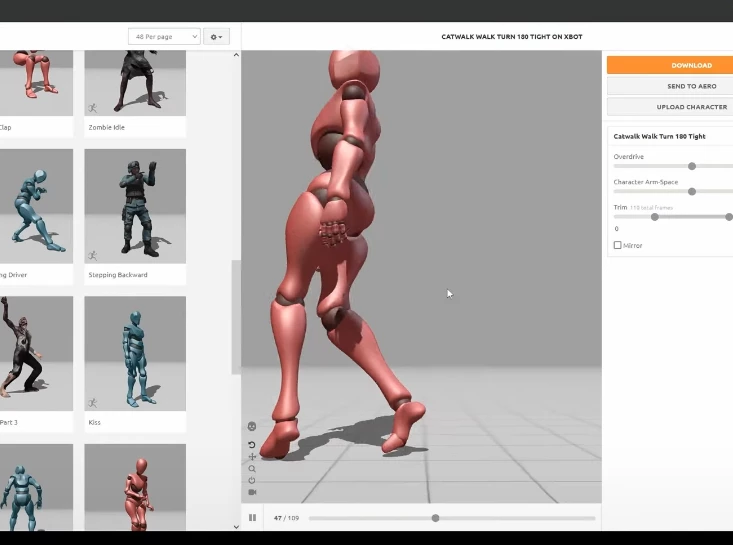This screenshot has width=733, height=545.
Task: Select the Zombie Idle animation thumbnail
Action: point(135,83)
